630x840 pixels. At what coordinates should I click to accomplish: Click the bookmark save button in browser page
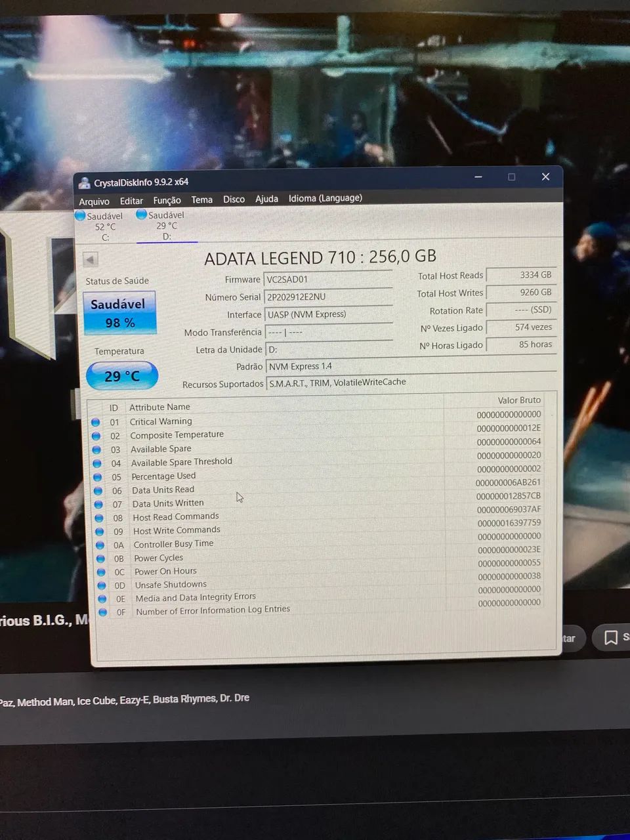612,637
